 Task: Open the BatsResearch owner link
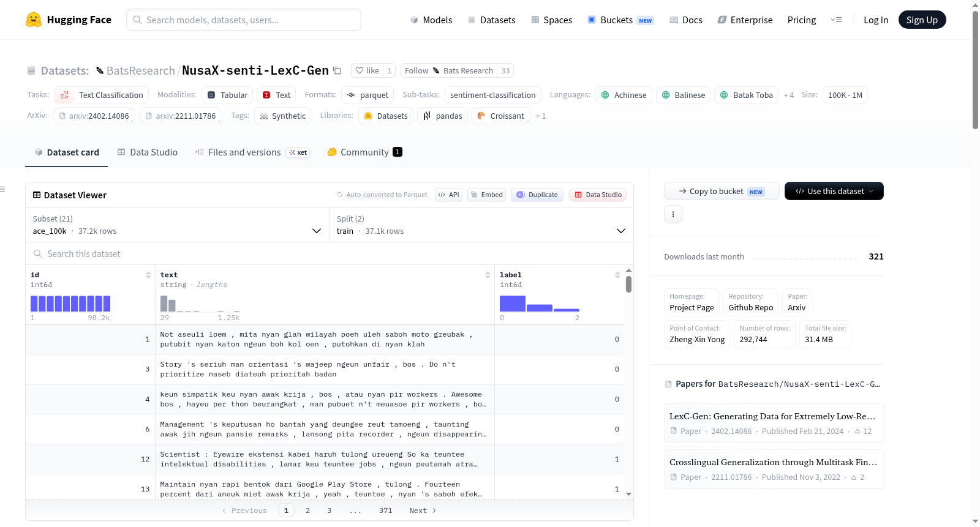[x=140, y=70]
